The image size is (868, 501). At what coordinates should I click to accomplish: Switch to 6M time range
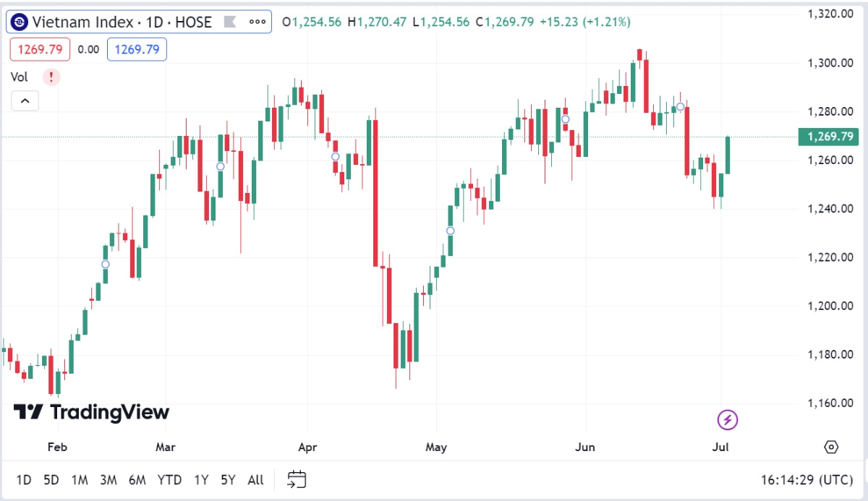tap(137, 479)
